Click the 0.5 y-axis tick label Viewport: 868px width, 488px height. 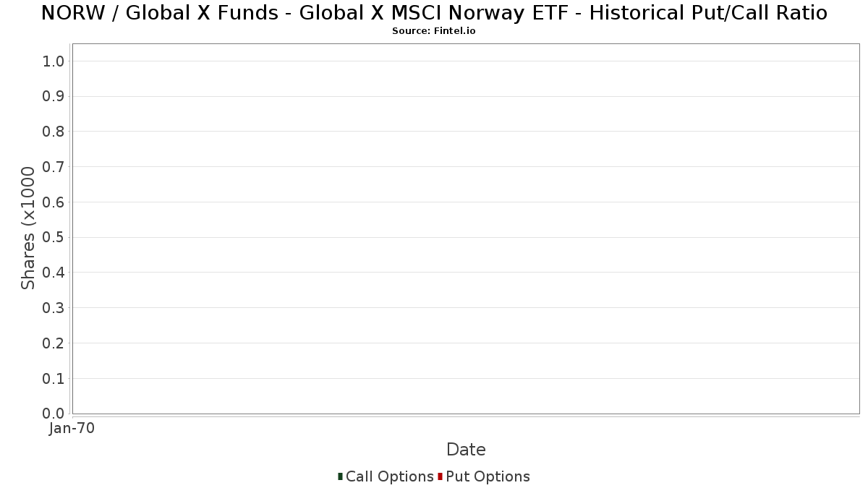(54, 237)
